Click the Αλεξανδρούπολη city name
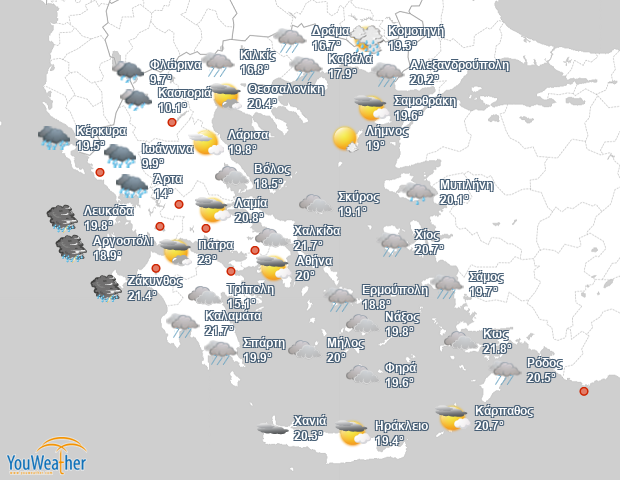This screenshot has width=620, height=480. (460, 64)
